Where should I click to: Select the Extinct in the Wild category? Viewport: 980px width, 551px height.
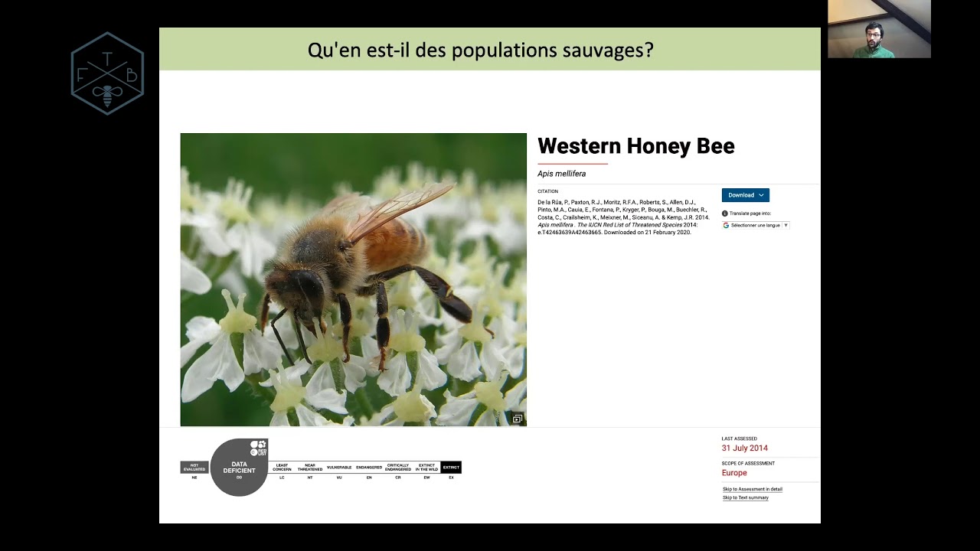[x=427, y=467]
